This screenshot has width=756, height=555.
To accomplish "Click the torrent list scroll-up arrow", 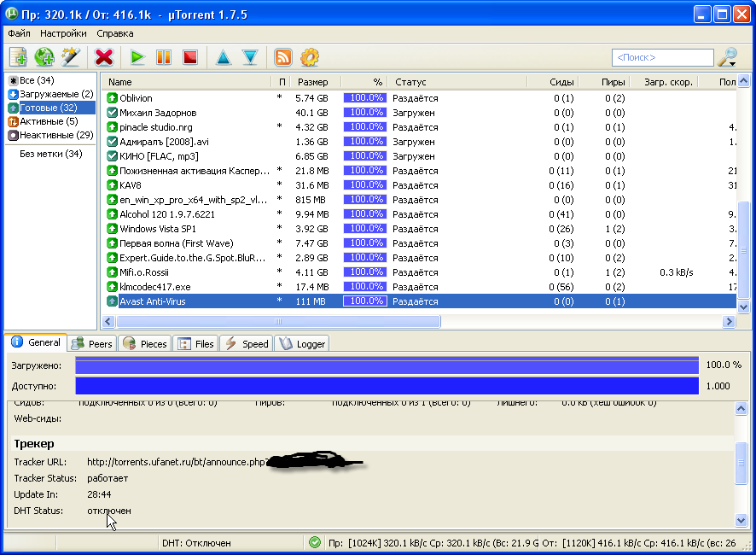I will pyautogui.click(x=743, y=80).
